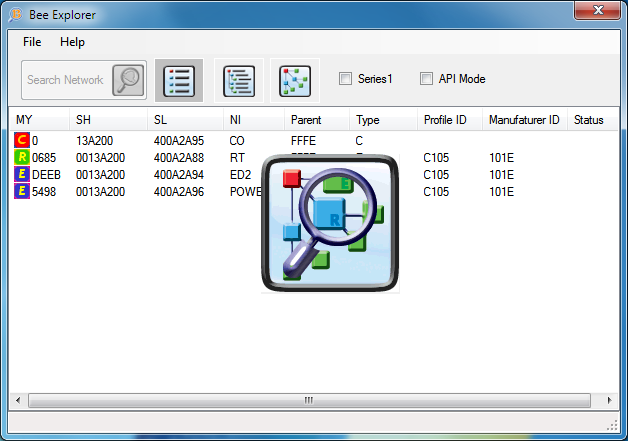Click the CO node identifier cell
628x441 pixels.
pos(237,141)
